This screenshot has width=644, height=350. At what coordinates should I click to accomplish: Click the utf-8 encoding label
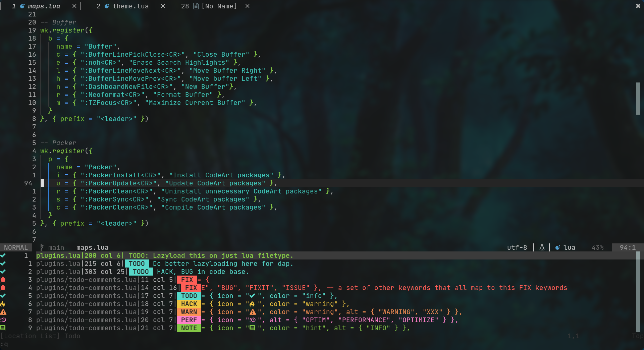click(x=517, y=247)
